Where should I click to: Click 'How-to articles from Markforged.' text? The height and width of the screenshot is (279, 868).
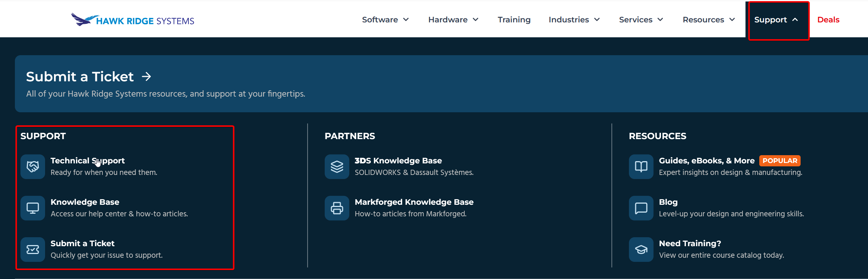pos(410,214)
